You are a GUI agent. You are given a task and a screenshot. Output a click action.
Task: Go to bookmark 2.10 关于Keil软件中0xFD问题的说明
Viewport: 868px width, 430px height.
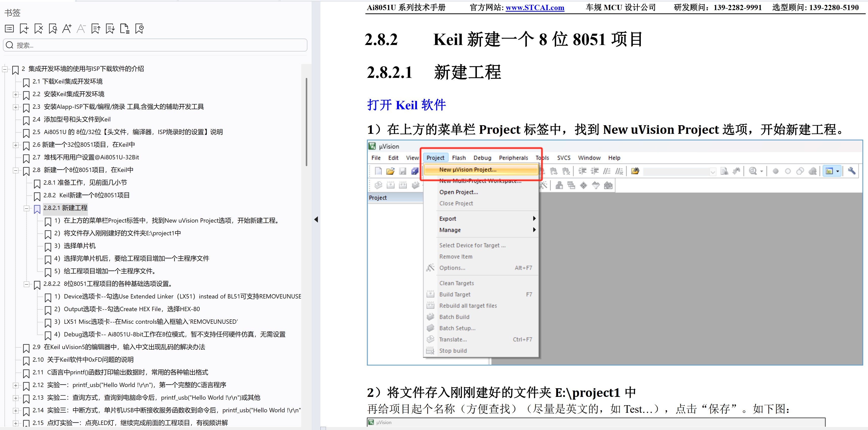coord(83,359)
